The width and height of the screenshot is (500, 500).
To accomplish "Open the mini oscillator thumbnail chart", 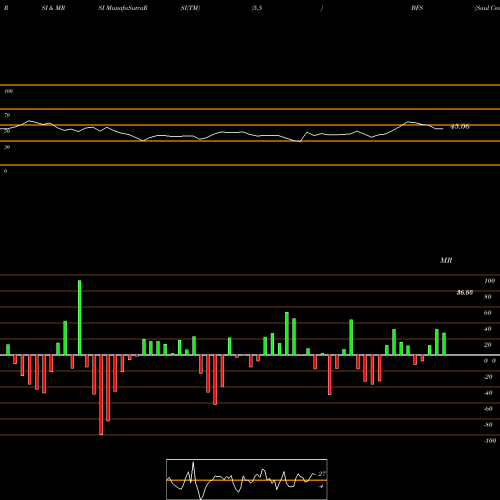I will click(247, 479).
